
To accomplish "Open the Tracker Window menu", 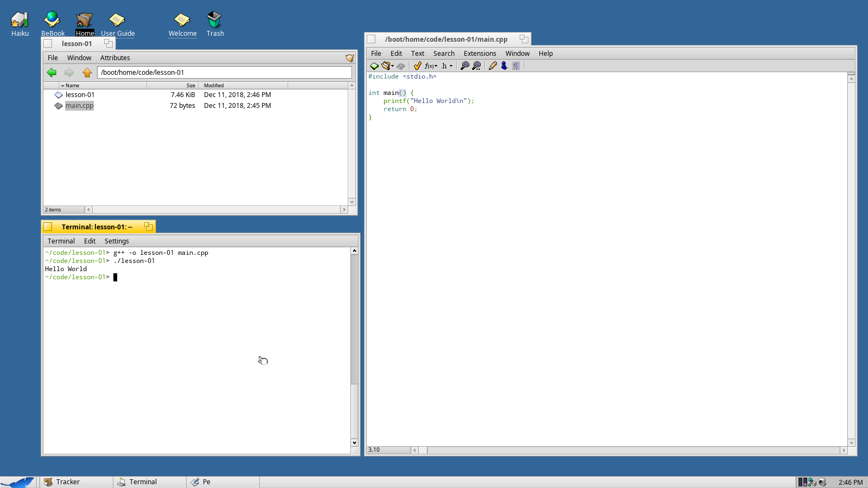I will click(79, 58).
